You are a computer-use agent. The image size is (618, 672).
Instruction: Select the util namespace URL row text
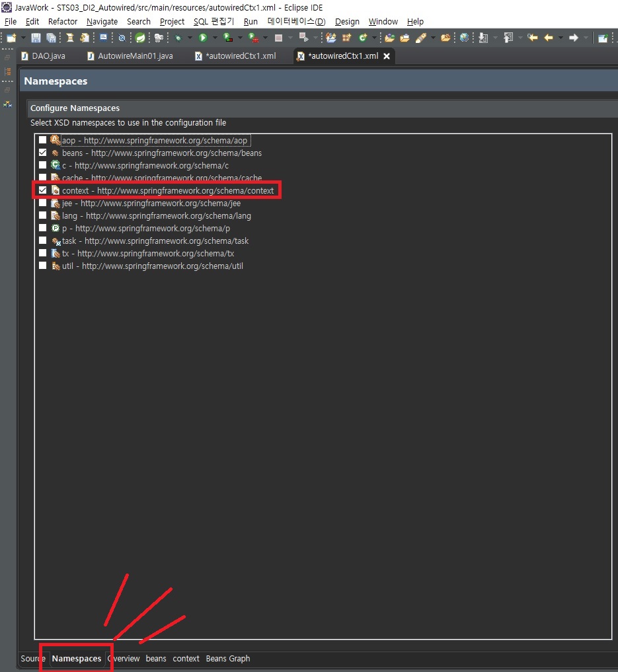click(x=153, y=266)
